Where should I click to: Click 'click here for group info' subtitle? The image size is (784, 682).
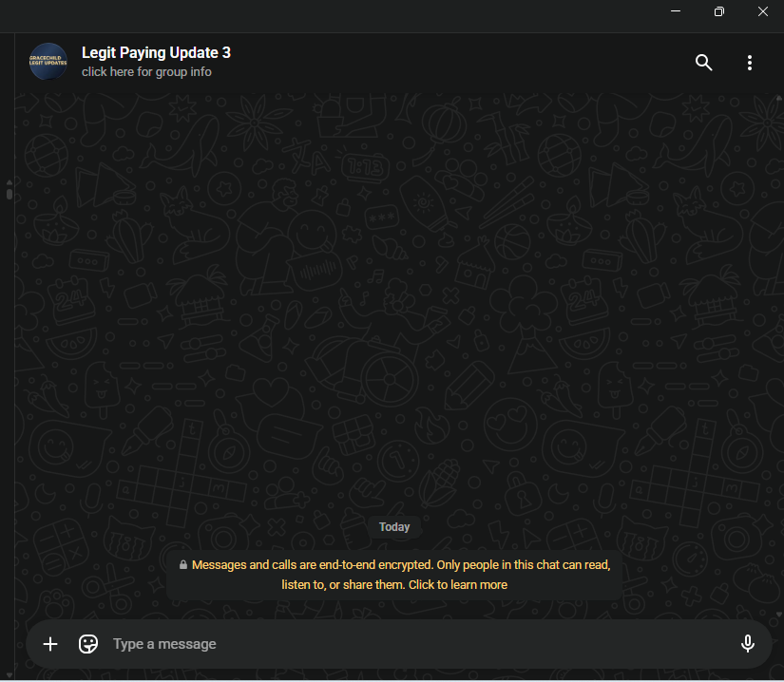(x=146, y=72)
